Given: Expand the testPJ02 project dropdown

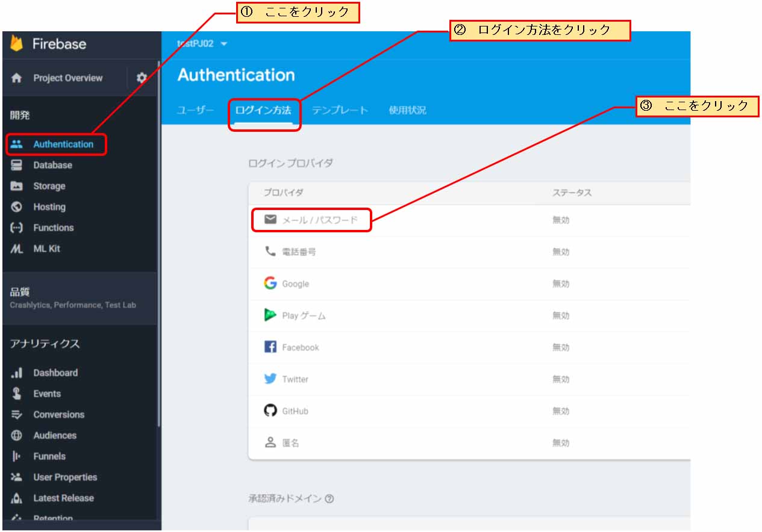Looking at the screenshot, I should (224, 44).
